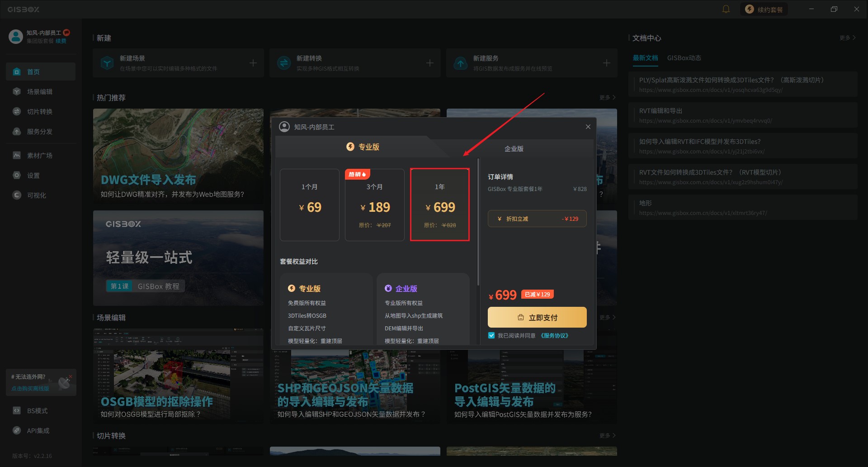Open OSGB模型的抠除操作 tutorial thumbnail
This screenshot has width=868, height=467.
(178, 376)
